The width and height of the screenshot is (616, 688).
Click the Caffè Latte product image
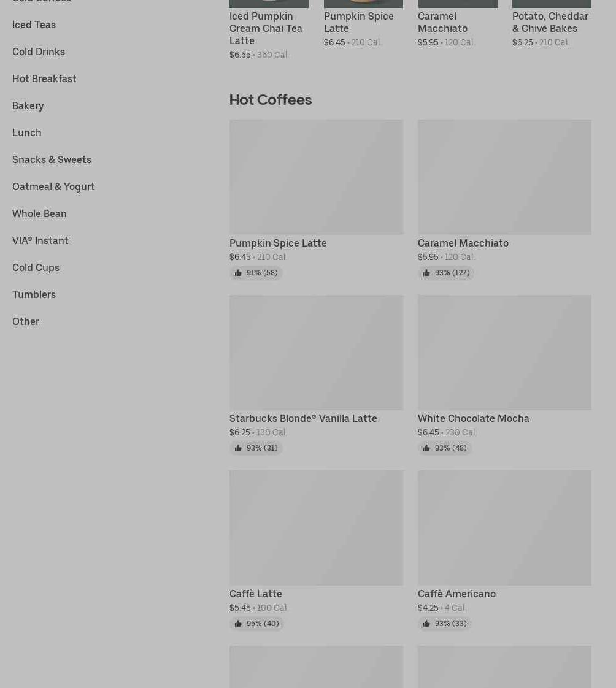tap(316, 528)
